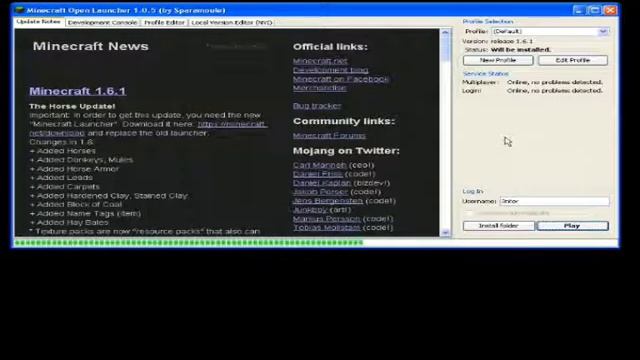Open the minecraft.net download link
Viewport: 640px width, 360px height.
(232, 124)
